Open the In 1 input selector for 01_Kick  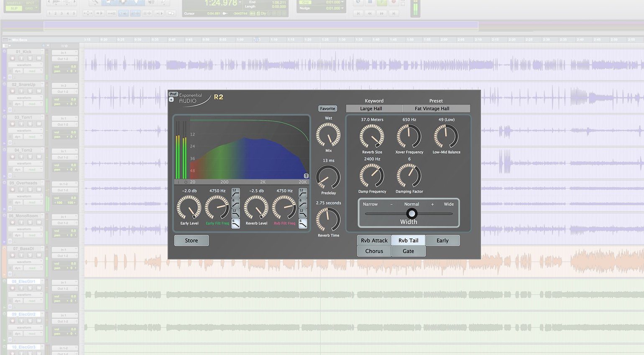tap(64, 53)
